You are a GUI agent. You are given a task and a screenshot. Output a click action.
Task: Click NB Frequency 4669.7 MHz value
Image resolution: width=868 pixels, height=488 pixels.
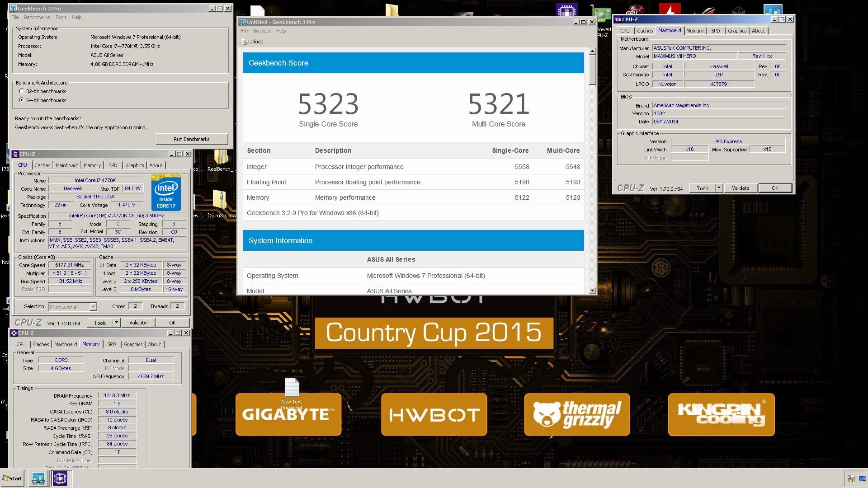tap(151, 377)
